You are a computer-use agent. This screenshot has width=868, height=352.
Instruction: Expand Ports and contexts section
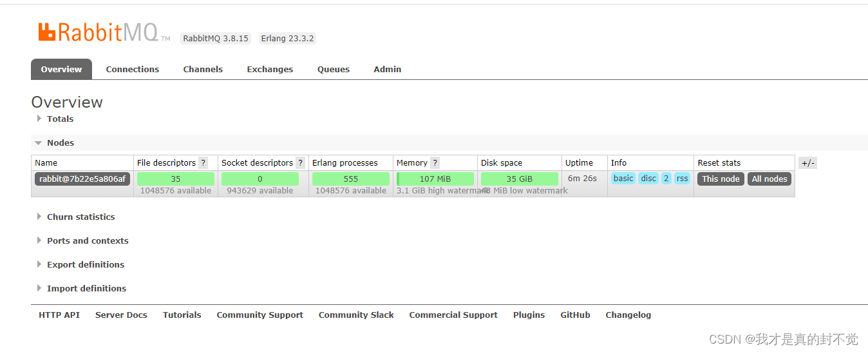coord(82,240)
